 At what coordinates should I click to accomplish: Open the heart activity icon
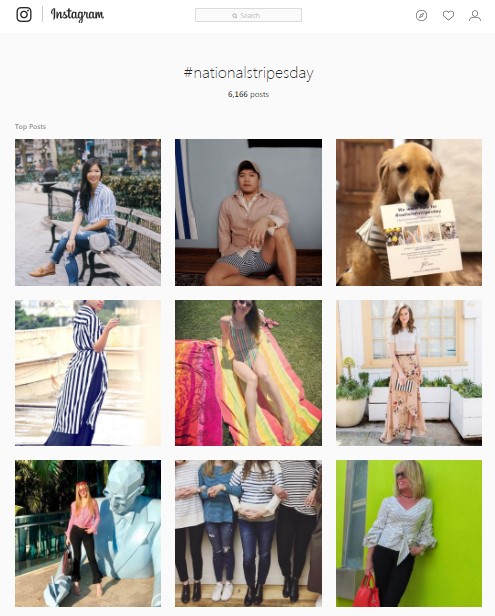click(x=448, y=15)
